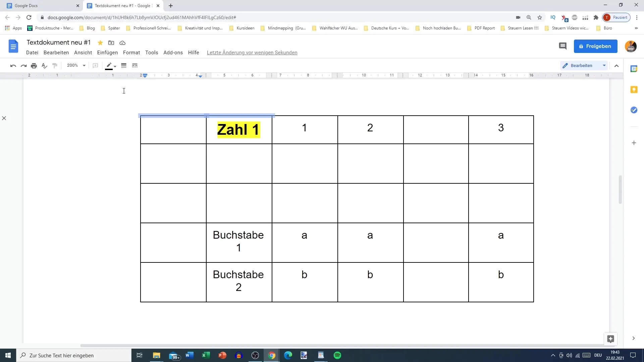Expand the Bearbeiten mode dropdown arrow
The height and width of the screenshot is (362, 644).
[x=604, y=65]
